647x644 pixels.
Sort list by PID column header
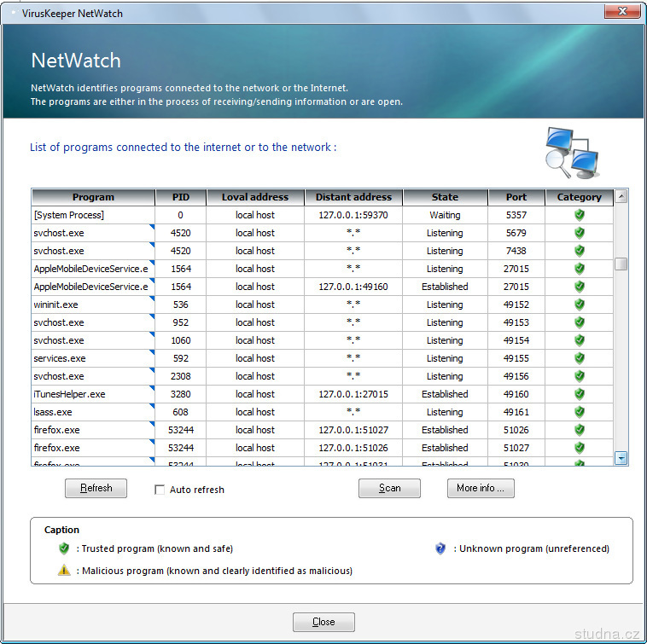point(180,197)
